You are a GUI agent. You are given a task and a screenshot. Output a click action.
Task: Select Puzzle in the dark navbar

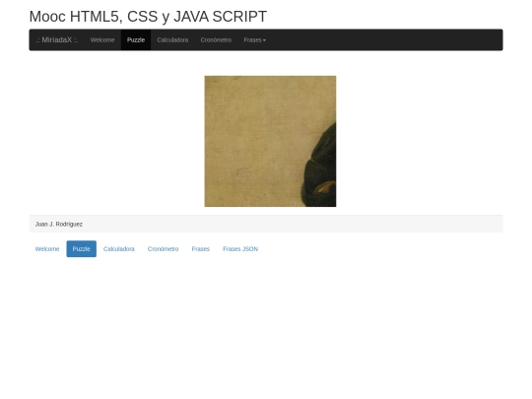pyautogui.click(x=136, y=40)
